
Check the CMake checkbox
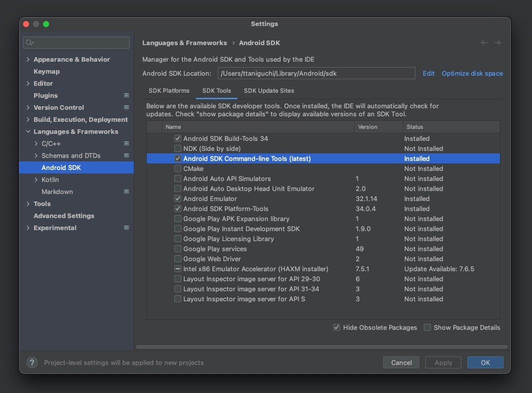click(x=177, y=168)
